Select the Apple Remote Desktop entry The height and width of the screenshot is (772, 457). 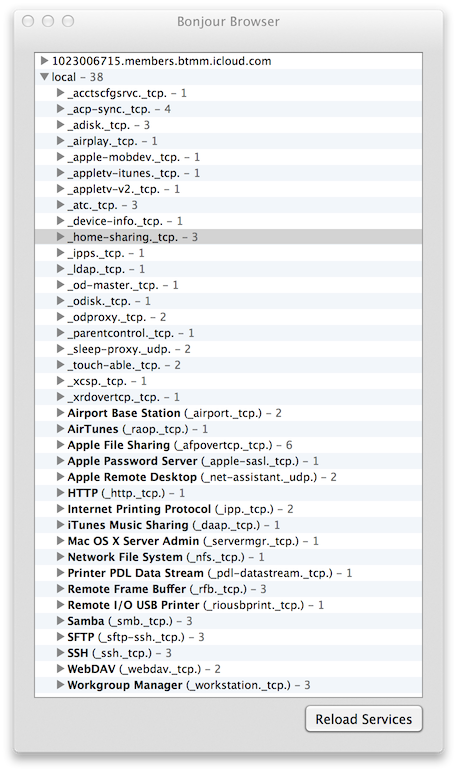228,477
